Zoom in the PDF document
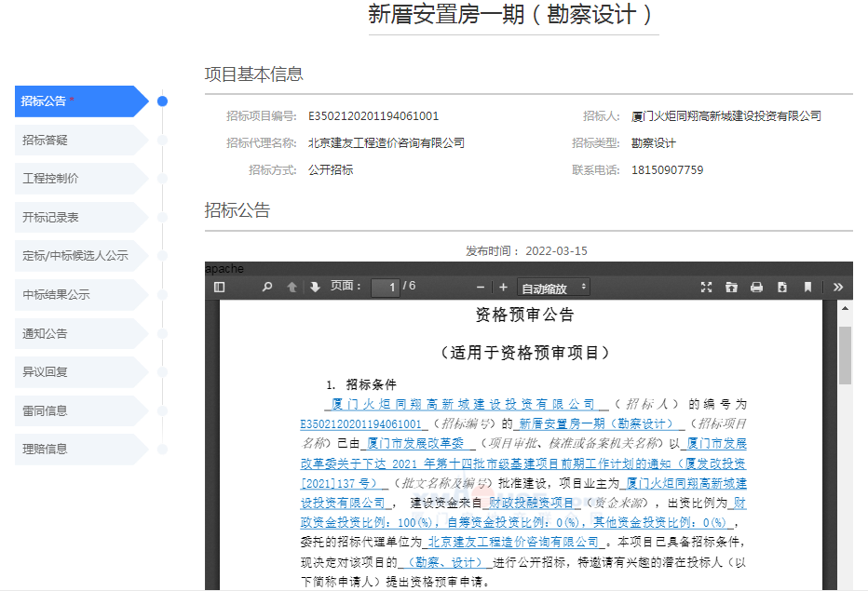The height and width of the screenshot is (591, 868). (503, 288)
